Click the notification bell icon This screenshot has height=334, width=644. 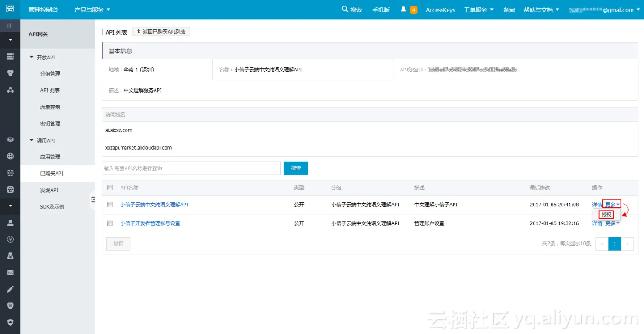[403, 9]
